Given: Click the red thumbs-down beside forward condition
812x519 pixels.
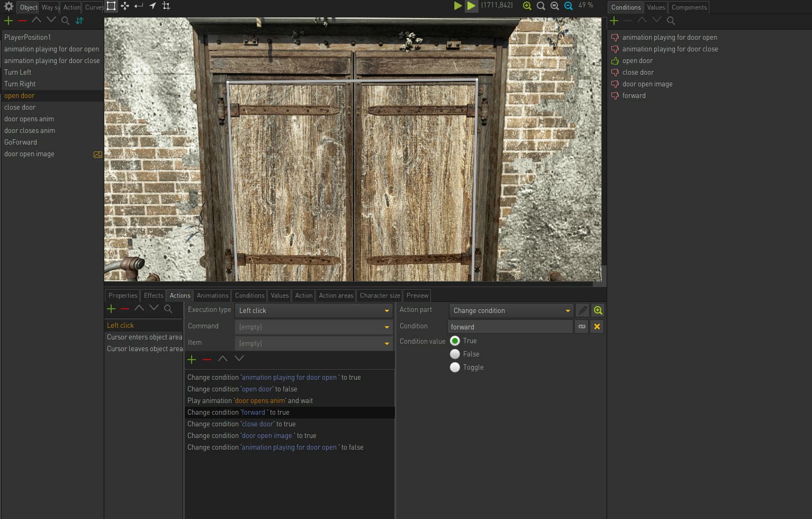Looking at the screenshot, I should (615, 96).
